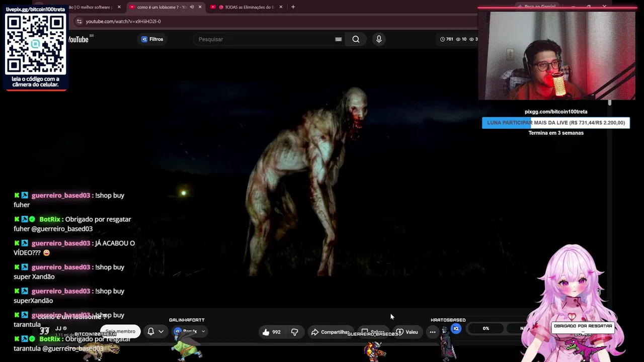Open the more actions three-dot menu

tap(433, 332)
